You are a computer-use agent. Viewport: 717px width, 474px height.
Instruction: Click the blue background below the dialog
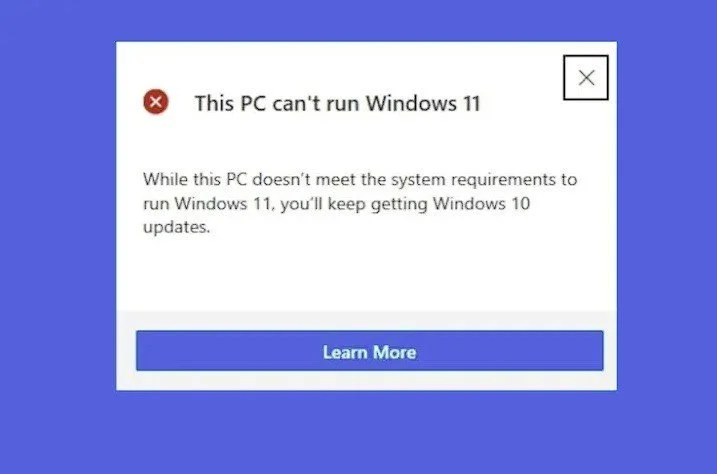[366, 432]
